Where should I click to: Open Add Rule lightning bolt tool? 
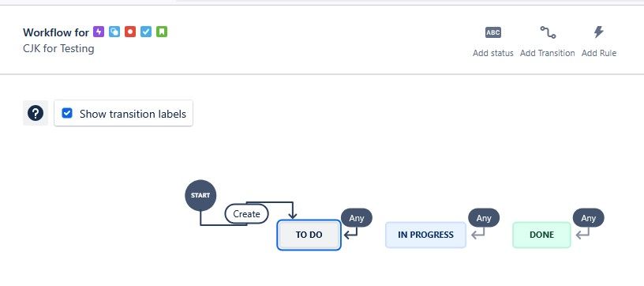(599, 42)
